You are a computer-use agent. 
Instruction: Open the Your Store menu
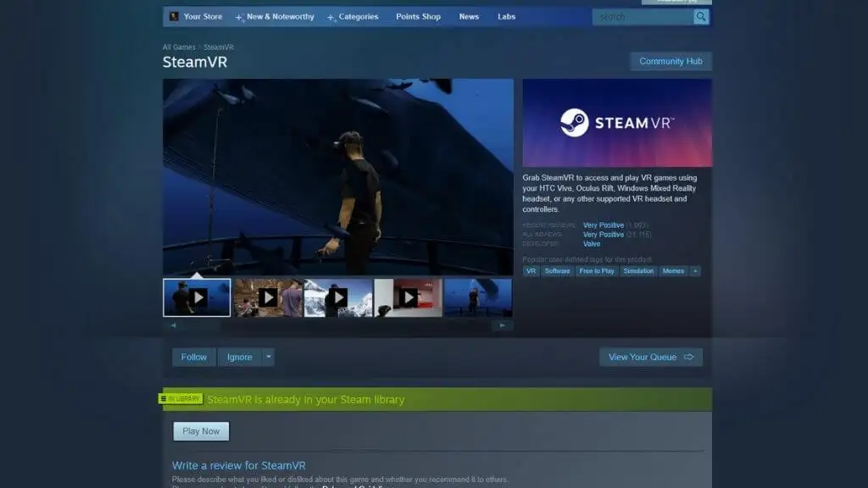(203, 17)
